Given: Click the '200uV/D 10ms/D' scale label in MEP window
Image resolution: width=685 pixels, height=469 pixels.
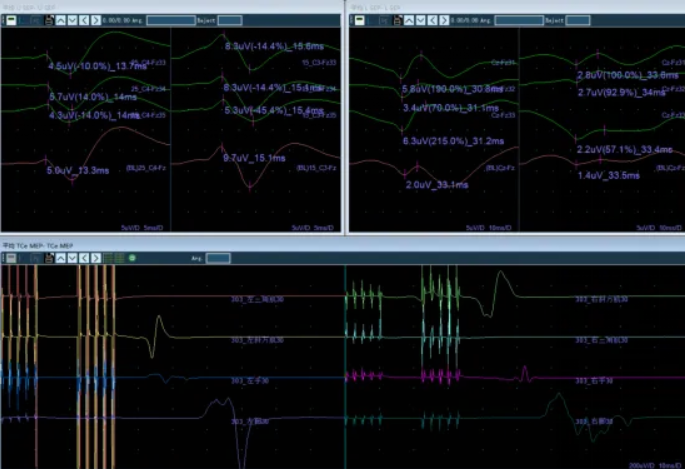Looking at the screenshot, I should [x=655, y=466].
